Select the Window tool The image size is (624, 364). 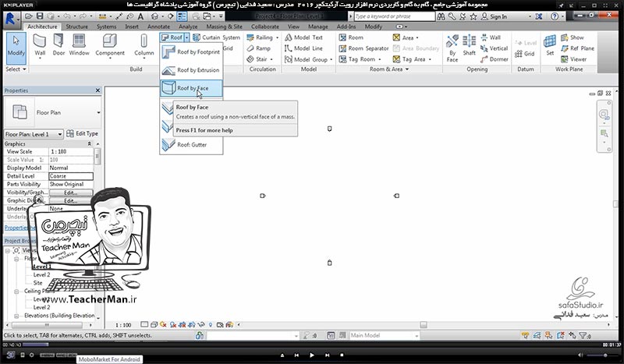[x=80, y=45]
